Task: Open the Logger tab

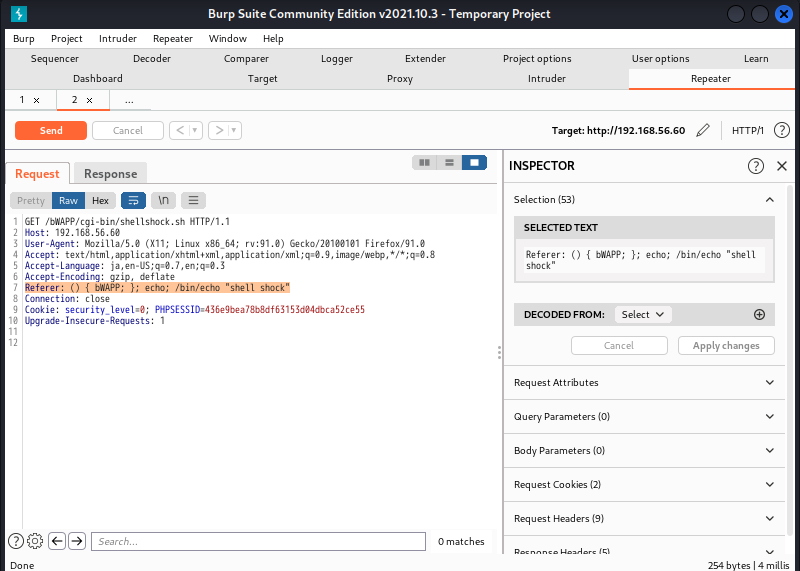Action: (x=337, y=59)
